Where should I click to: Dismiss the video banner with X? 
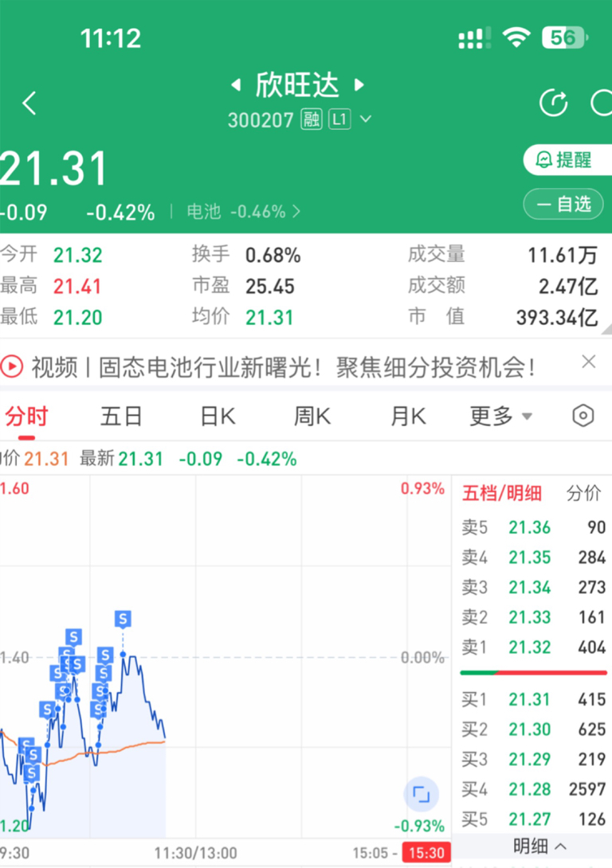(589, 362)
